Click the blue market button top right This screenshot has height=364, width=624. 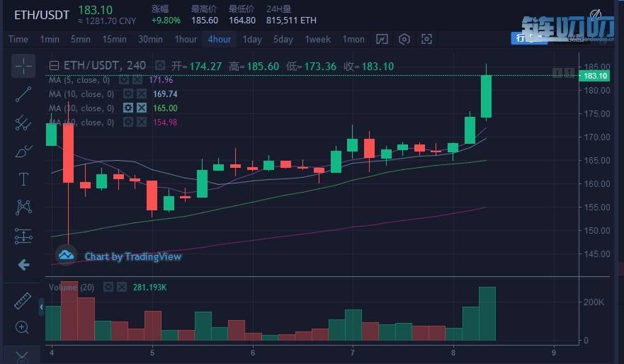529,38
